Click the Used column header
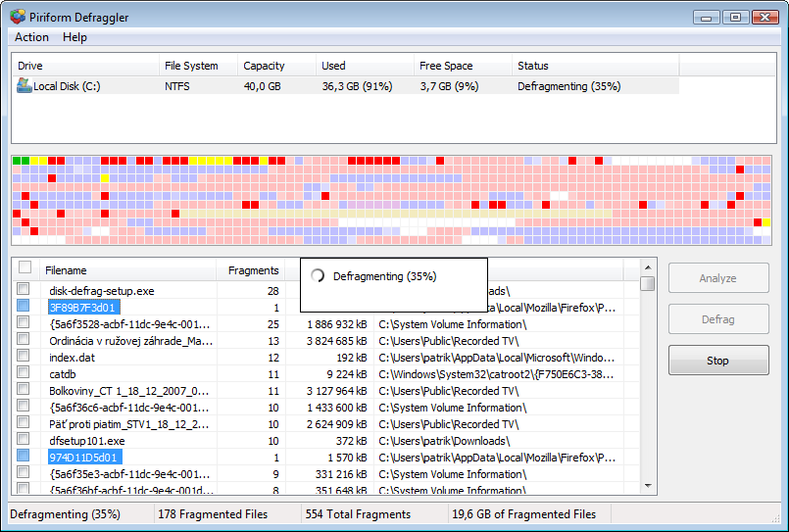 pos(365,66)
